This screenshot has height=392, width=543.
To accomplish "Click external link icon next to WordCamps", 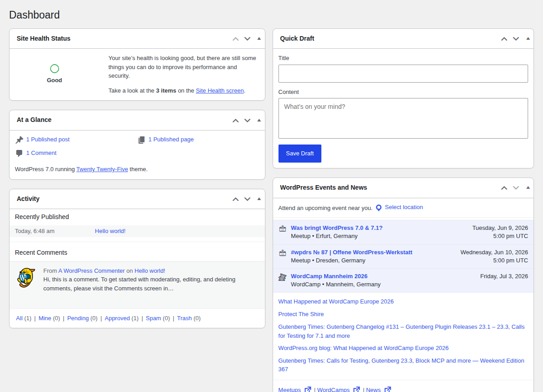I will tap(357, 389).
